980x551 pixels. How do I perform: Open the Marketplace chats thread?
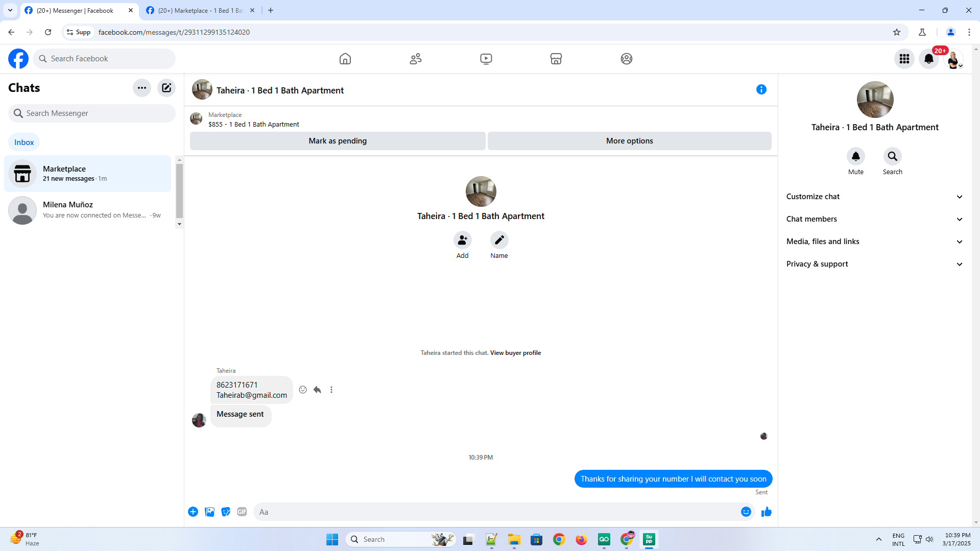tap(88, 174)
